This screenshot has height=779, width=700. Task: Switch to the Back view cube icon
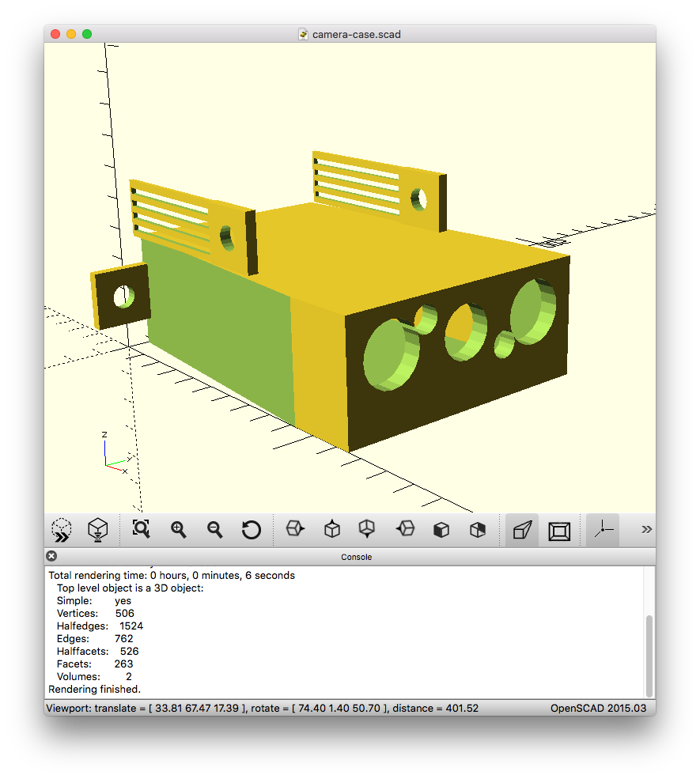click(478, 529)
